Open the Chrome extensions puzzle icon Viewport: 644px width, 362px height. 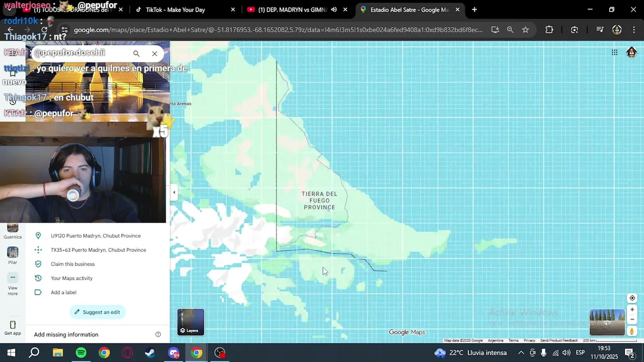pyautogui.click(x=549, y=30)
